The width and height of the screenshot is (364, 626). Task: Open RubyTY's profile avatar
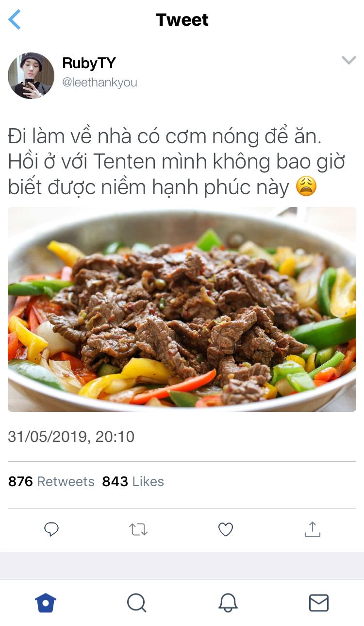coord(31,76)
